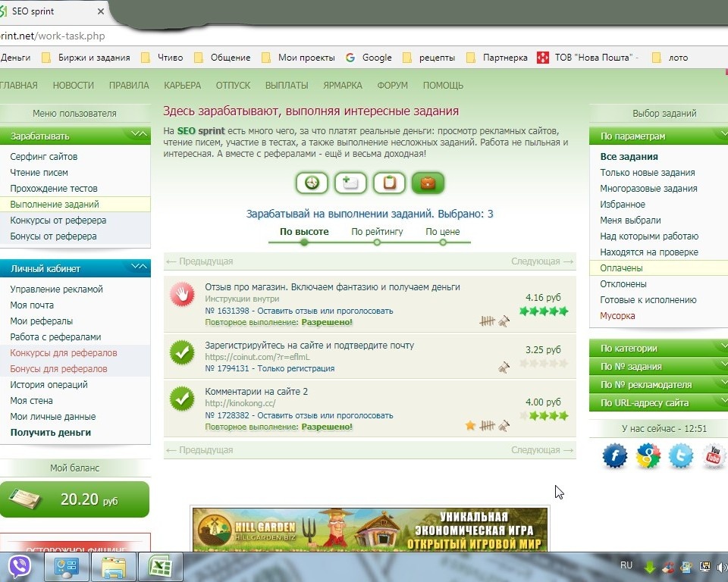Click the tally marks icon in task 1631398
The width and height of the screenshot is (728, 582).
point(487,321)
